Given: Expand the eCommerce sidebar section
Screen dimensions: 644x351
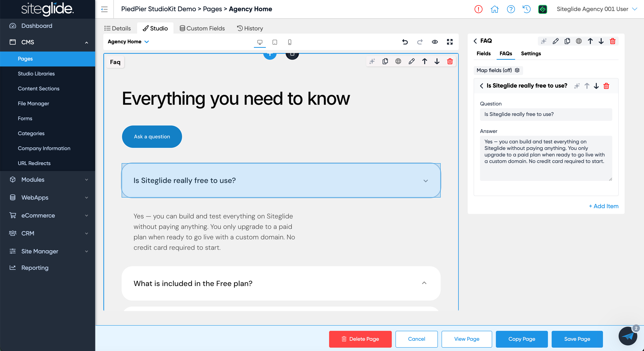Looking at the screenshot, I should 87,216.
